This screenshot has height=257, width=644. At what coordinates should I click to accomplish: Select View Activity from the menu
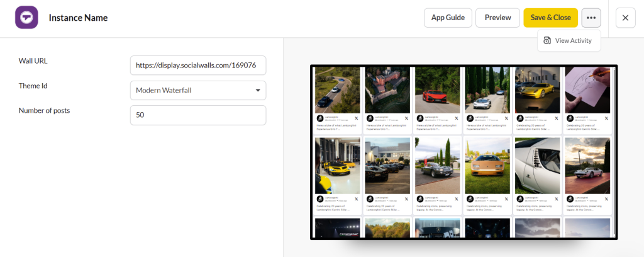click(x=573, y=41)
